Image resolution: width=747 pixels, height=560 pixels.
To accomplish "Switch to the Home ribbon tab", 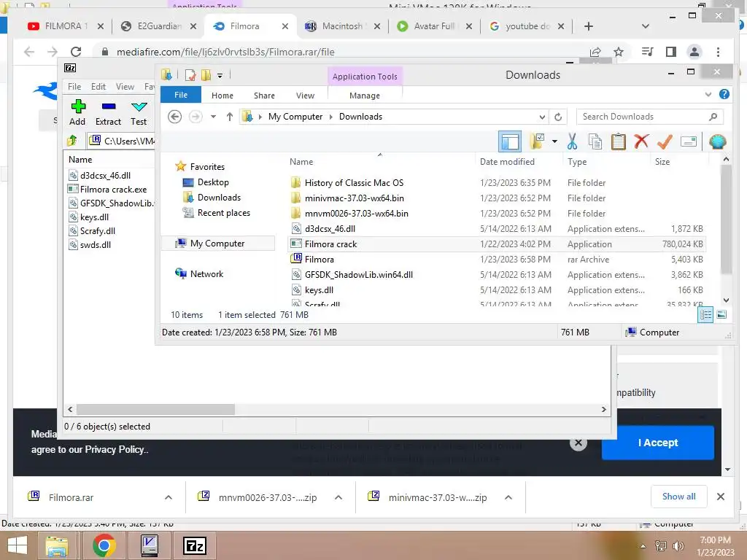I will point(222,96).
